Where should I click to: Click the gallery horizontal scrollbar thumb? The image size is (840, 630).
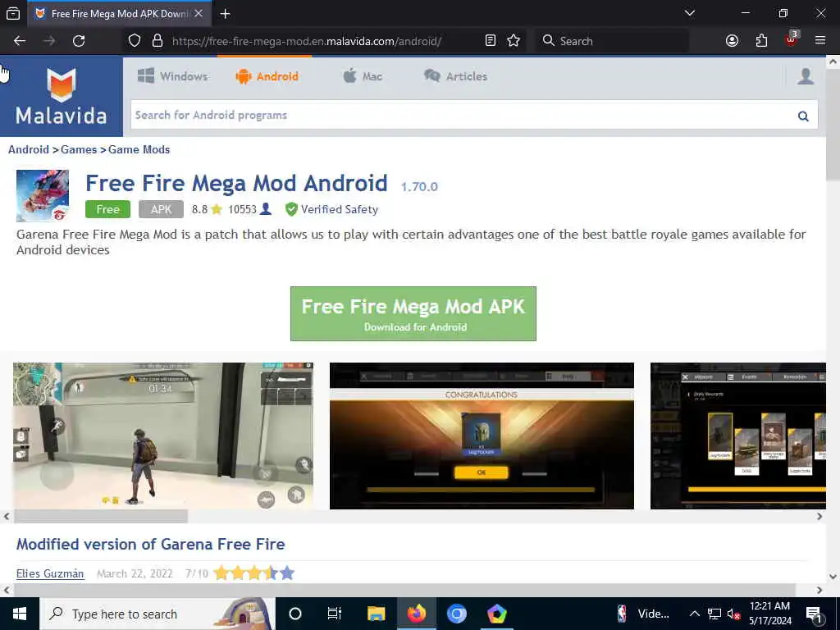(101, 517)
